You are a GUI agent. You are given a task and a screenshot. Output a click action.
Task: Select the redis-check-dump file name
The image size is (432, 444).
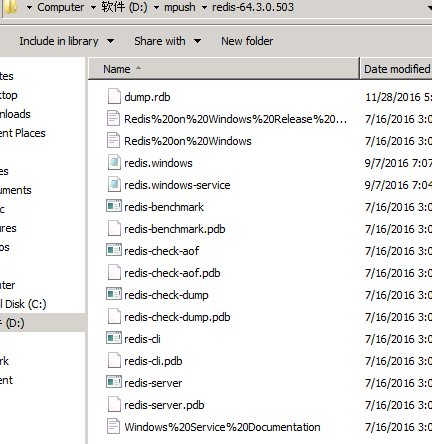pyautogui.click(x=166, y=295)
